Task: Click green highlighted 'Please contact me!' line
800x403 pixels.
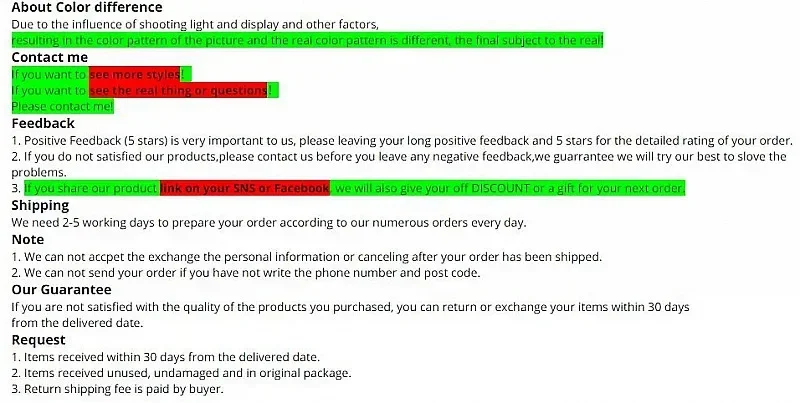Action: [62, 106]
